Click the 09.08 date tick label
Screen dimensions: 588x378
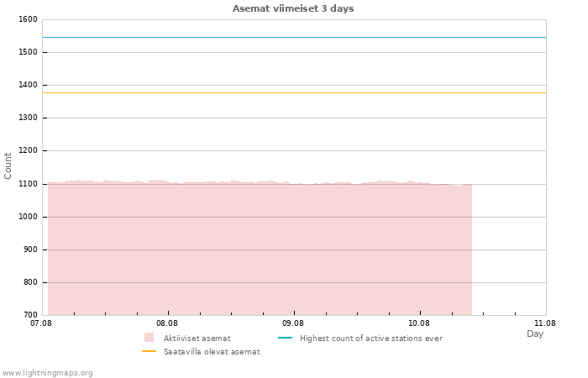pyautogui.click(x=293, y=323)
